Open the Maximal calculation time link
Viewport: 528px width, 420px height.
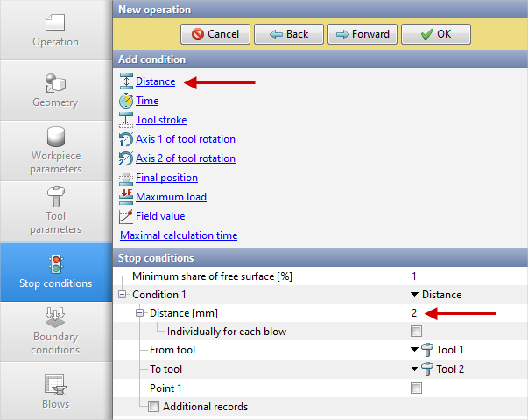(178, 235)
